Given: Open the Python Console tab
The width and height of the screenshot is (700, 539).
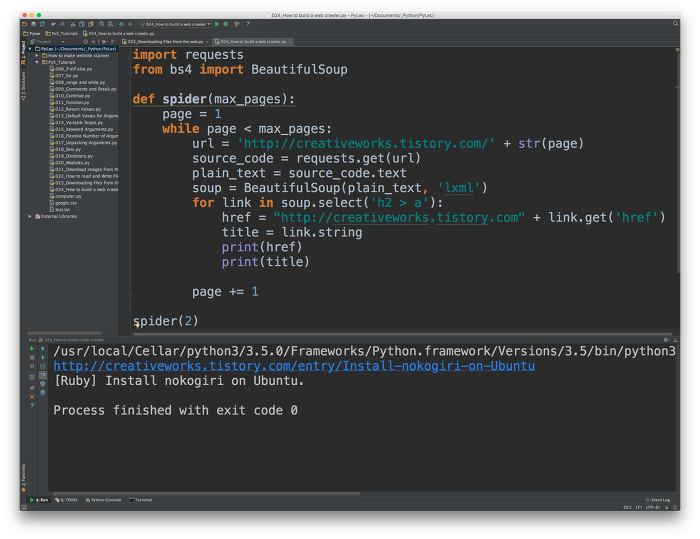Looking at the screenshot, I should pos(103,500).
